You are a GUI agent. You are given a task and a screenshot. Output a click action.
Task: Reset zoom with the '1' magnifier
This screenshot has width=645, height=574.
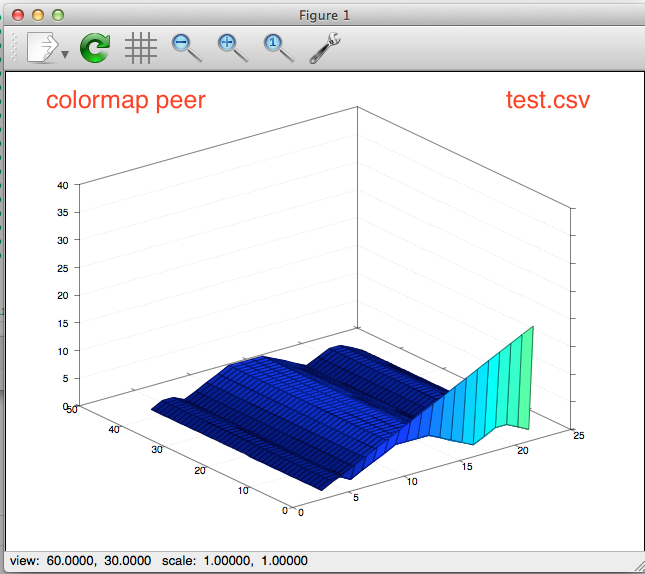(x=279, y=48)
